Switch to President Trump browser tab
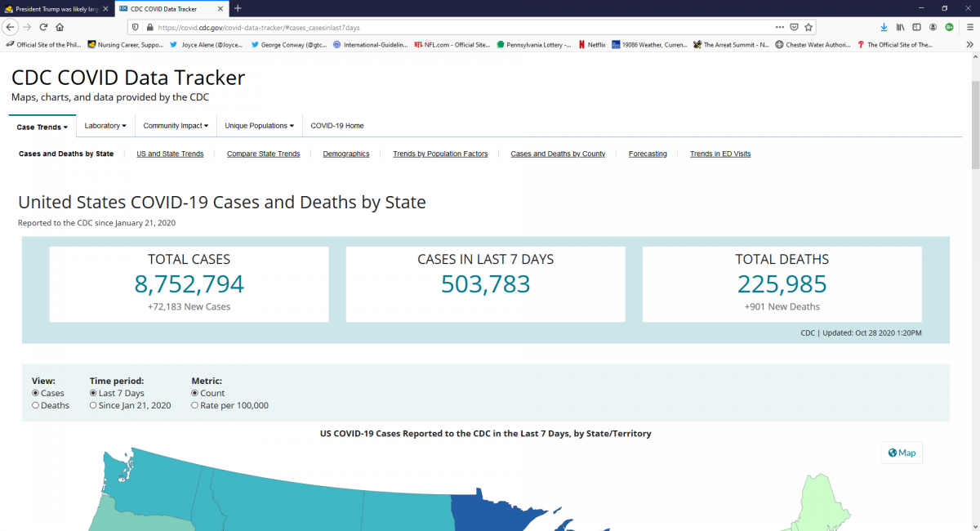This screenshot has height=531, width=980. click(56, 8)
